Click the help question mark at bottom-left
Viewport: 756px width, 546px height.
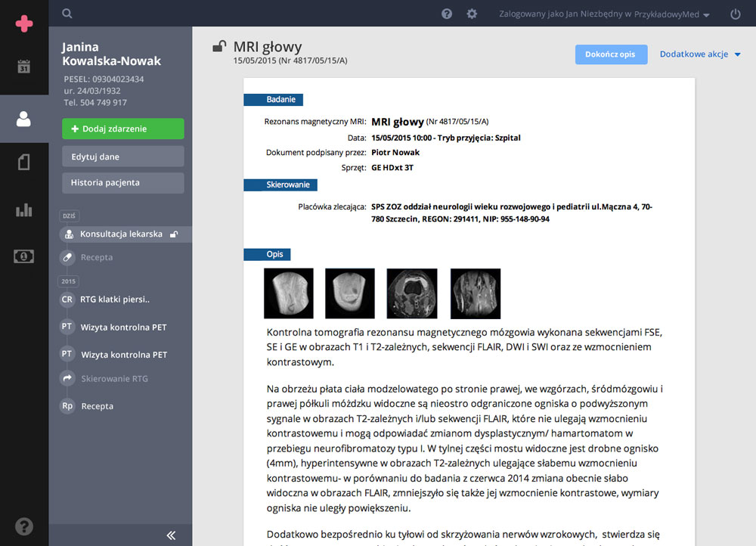24,526
